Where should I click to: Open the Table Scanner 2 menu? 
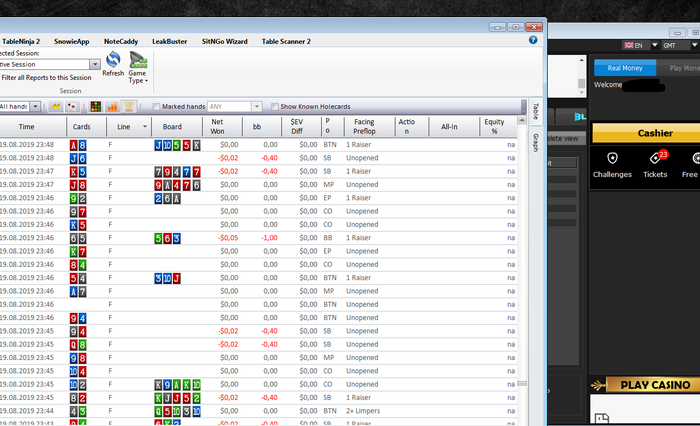pos(286,41)
